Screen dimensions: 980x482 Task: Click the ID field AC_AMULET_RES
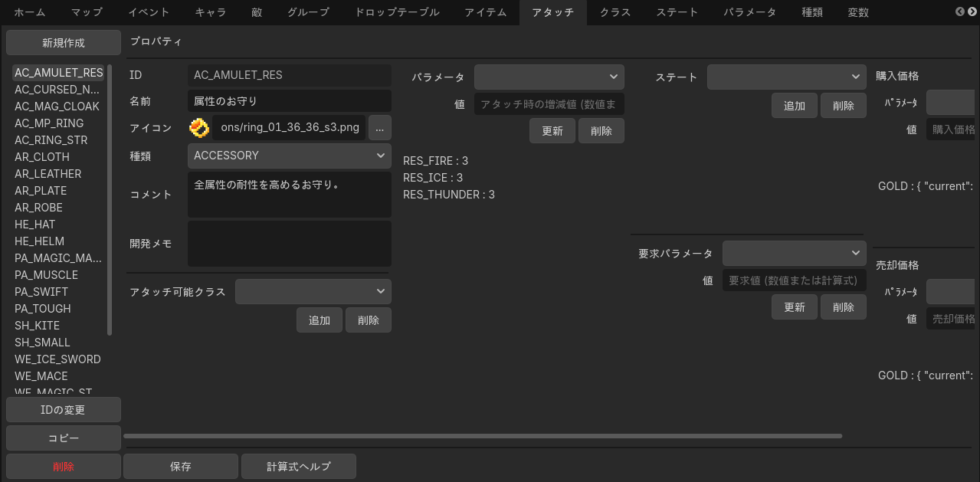[x=290, y=75]
